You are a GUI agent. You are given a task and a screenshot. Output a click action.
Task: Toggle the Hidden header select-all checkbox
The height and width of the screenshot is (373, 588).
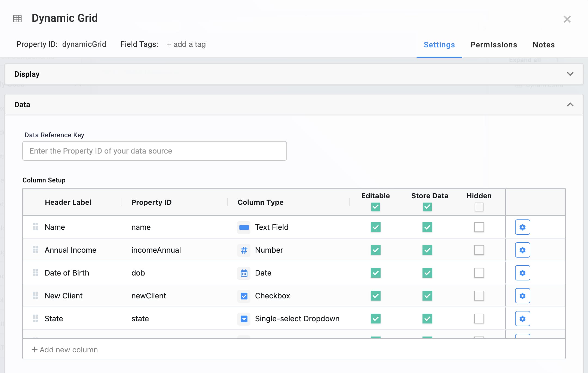(479, 207)
